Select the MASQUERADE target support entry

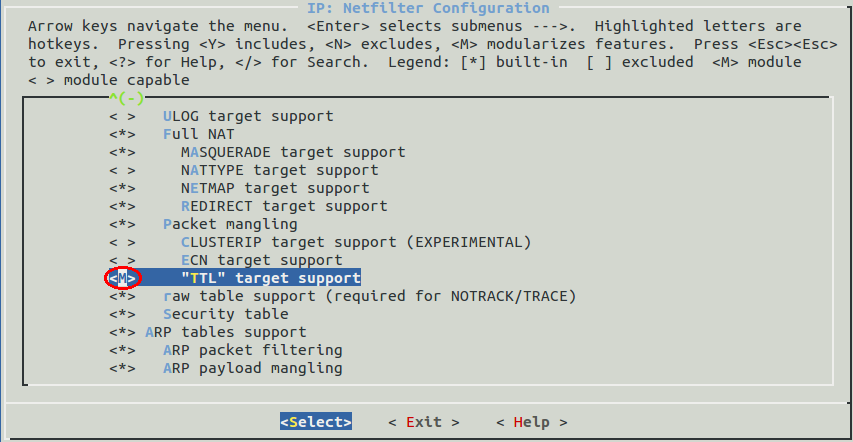pos(293,152)
